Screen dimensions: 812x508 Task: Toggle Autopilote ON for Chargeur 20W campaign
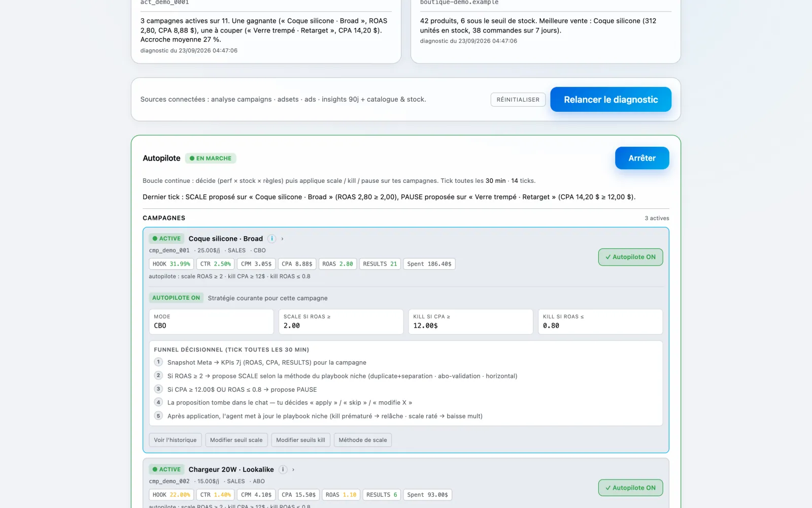coord(630,488)
